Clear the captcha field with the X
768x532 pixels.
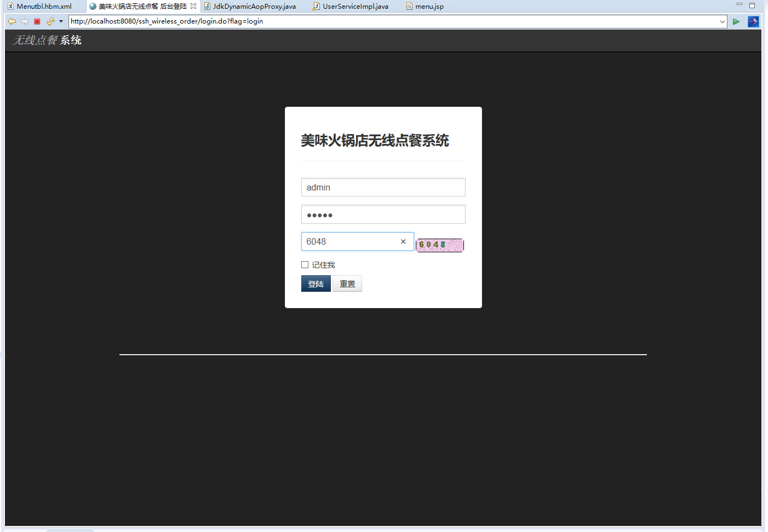coord(403,241)
